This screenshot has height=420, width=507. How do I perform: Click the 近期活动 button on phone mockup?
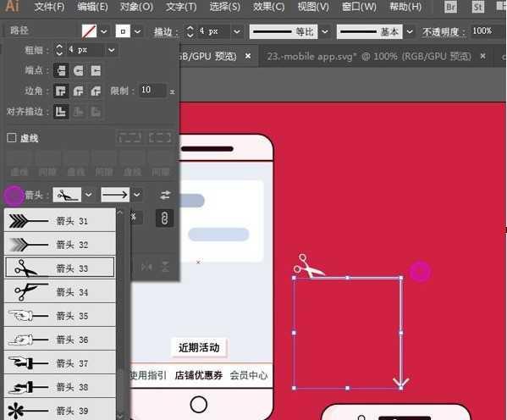199,347
